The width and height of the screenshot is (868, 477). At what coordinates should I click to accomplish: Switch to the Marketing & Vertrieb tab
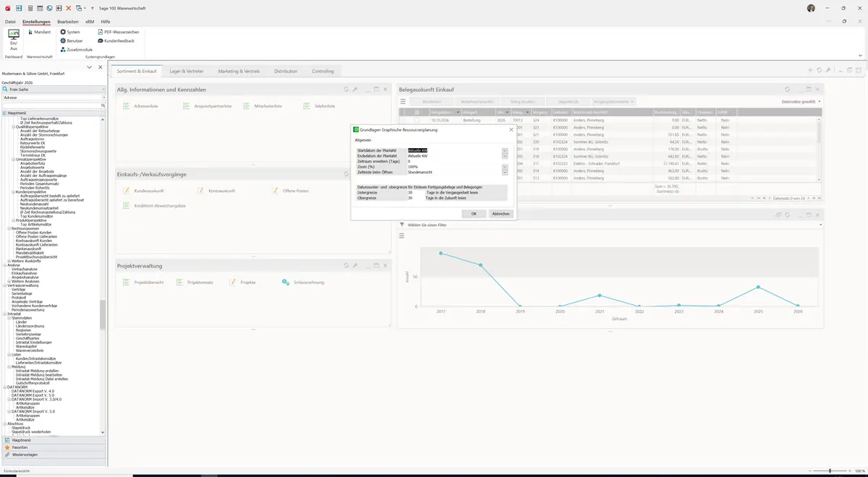(x=239, y=72)
